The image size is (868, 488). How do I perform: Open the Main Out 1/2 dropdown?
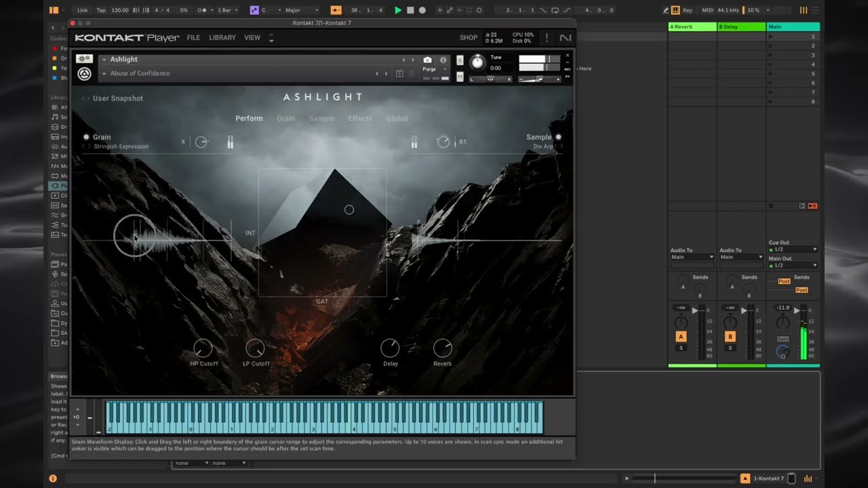pyautogui.click(x=793, y=265)
